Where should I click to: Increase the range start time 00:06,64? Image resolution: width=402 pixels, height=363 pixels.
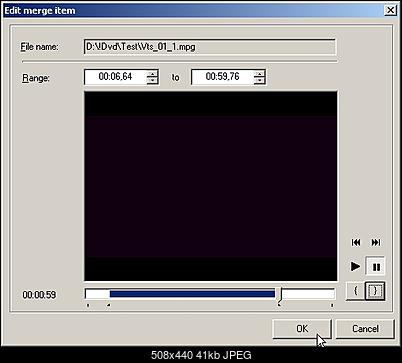pos(152,74)
